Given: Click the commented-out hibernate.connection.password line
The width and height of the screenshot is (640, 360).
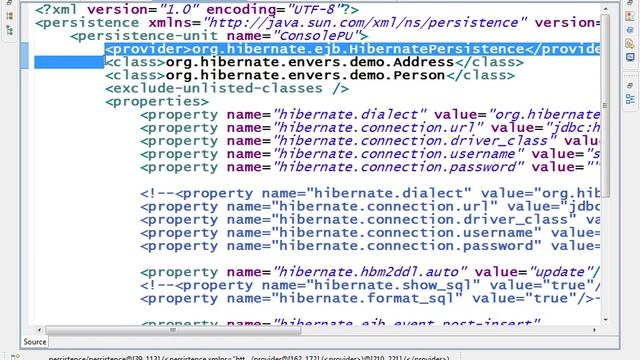Looking at the screenshot, I should point(370,246).
